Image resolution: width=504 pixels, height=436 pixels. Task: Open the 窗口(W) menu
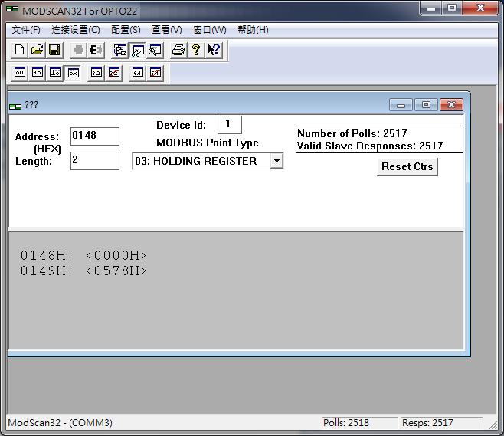point(210,30)
